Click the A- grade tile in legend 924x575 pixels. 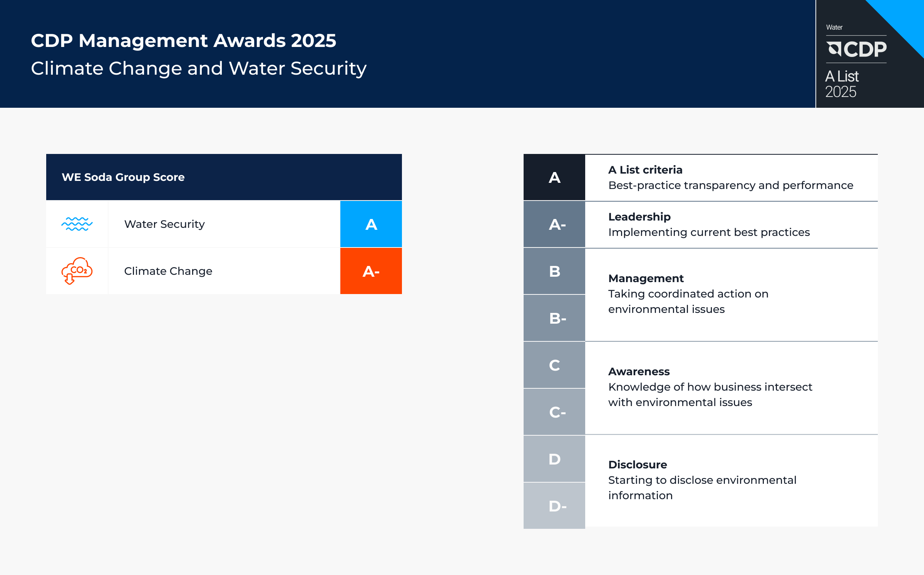pyautogui.click(x=554, y=224)
